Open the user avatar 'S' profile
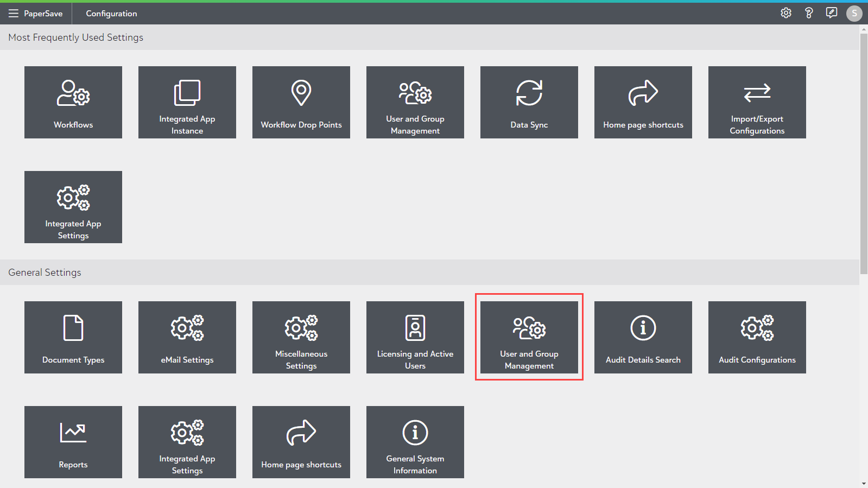 tap(854, 13)
